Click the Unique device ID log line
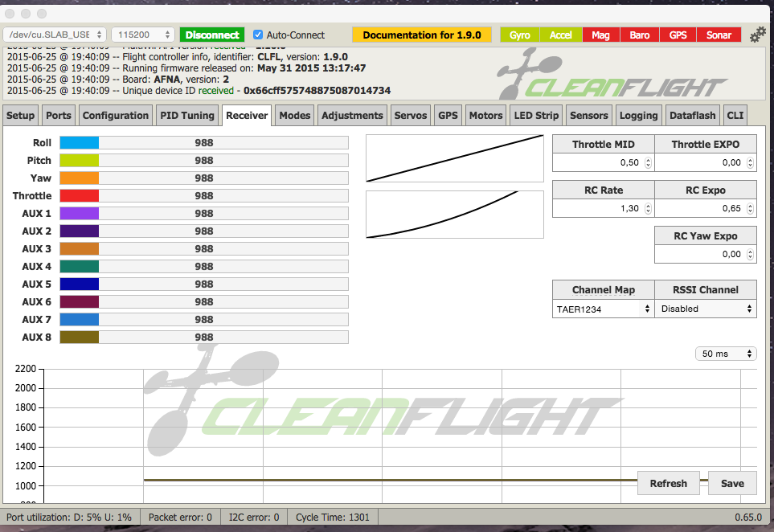The height and width of the screenshot is (532, 774). [199, 91]
